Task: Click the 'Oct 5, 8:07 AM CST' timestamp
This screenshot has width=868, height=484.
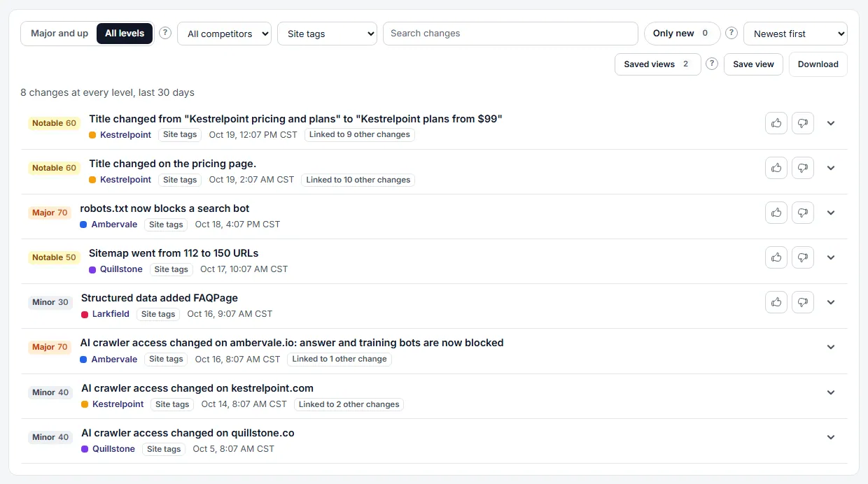Action: pos(233,449)
